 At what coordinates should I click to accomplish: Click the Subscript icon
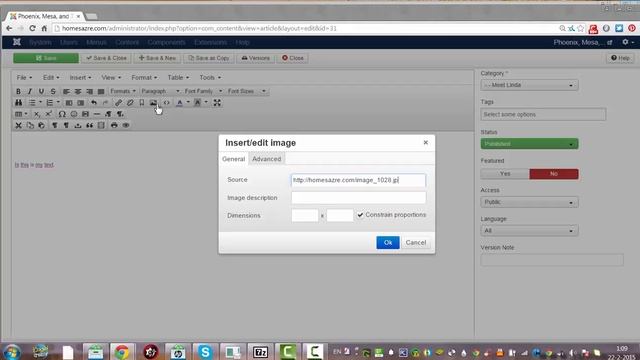37,114
